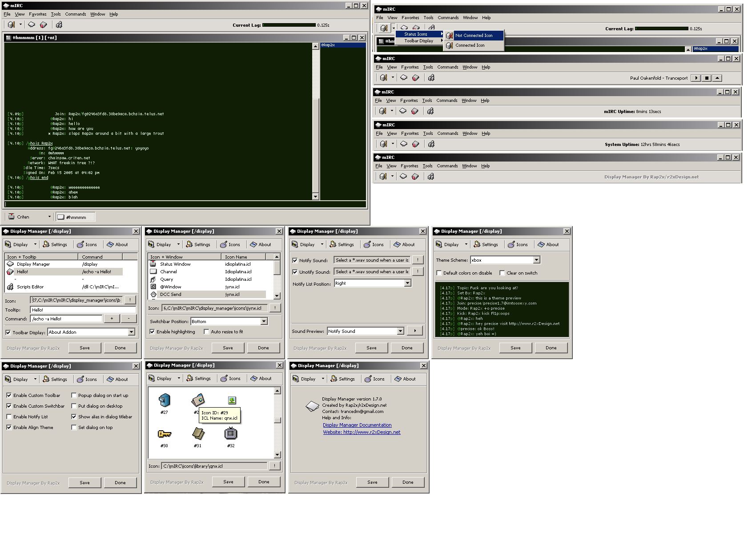Open Display Manager Documentation link

(357, 425)
